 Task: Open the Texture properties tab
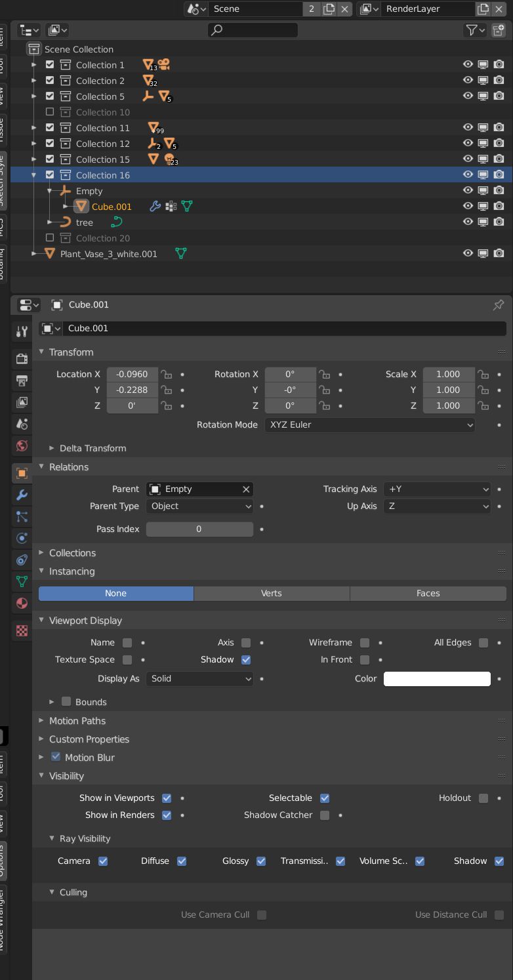22,630
